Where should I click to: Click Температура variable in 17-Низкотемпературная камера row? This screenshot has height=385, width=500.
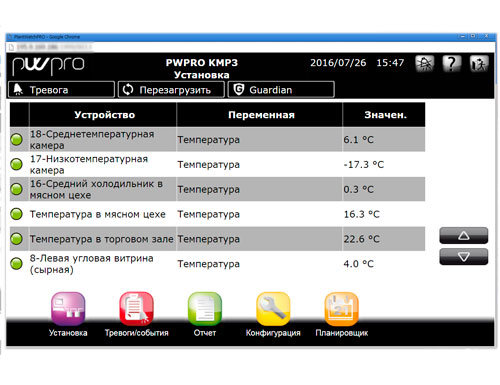tap(208, 164)
